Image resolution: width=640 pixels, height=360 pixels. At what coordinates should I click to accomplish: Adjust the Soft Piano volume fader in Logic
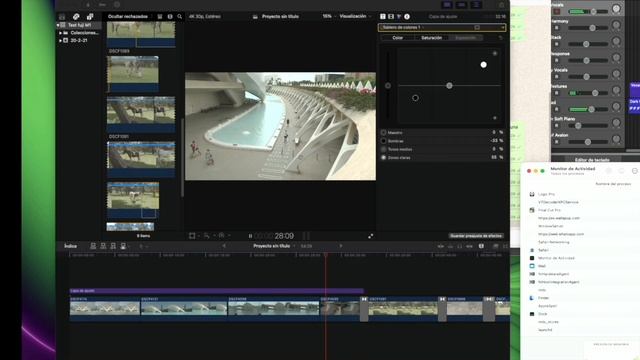click(578, 126)
